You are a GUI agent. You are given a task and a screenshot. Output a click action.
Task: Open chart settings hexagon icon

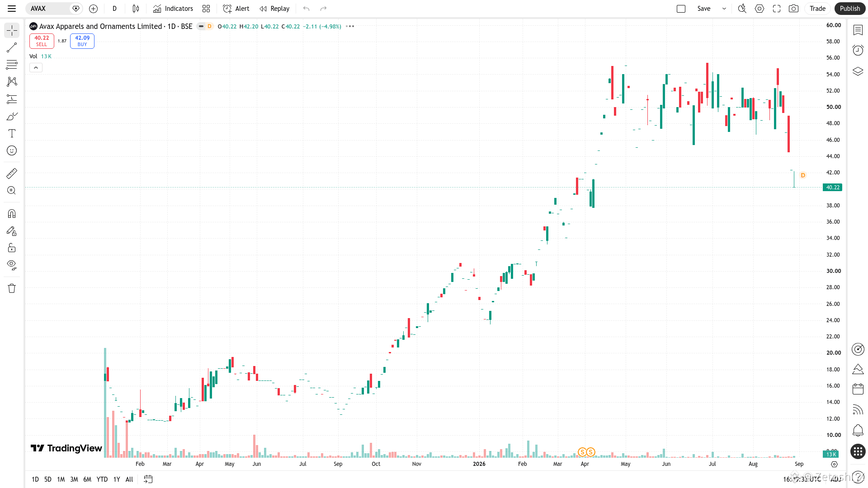[759, 9]
